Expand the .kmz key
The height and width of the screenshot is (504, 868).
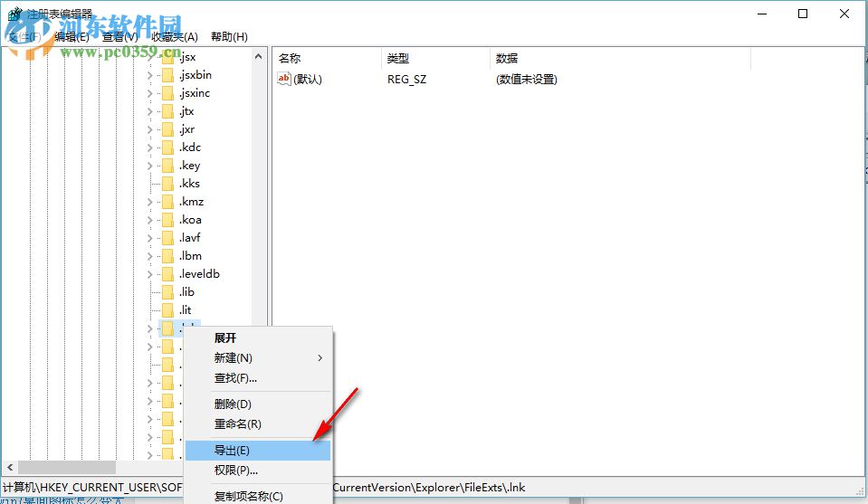click(150, 202)
